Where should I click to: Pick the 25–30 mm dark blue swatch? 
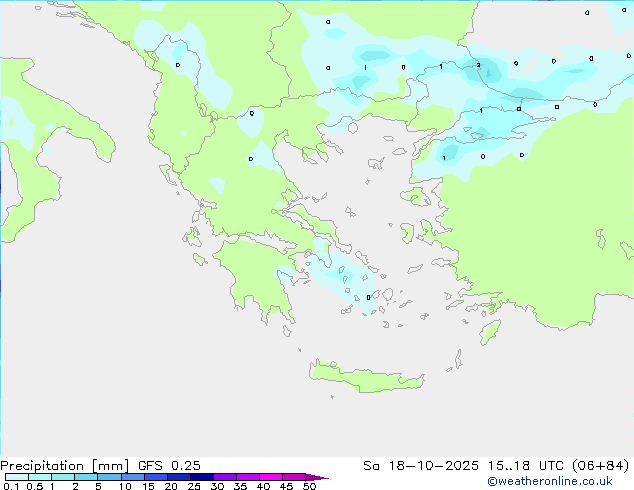(x=202, y=477)
